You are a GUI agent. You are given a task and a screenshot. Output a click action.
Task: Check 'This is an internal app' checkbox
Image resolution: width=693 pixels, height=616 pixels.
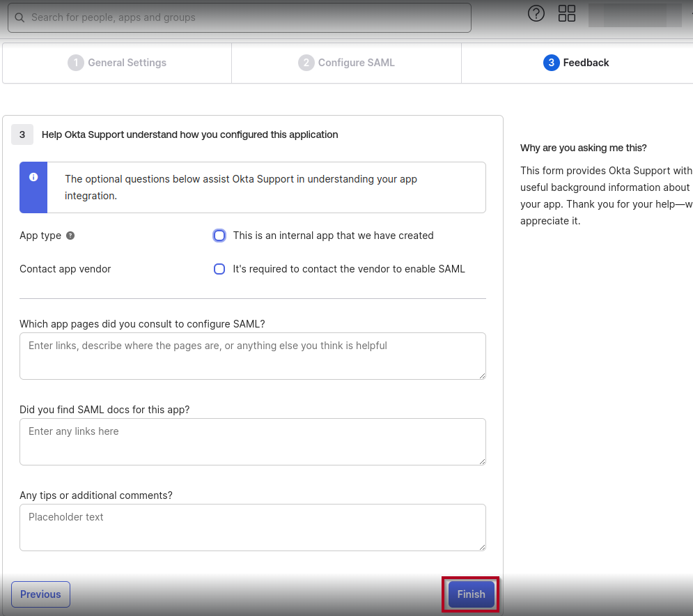[219, 236]
